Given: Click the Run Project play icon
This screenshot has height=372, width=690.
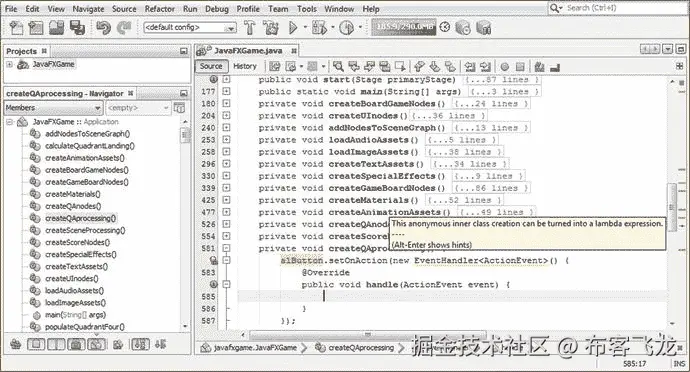Looking at the screenshot, I should pyautogui.click(x=293, y=28).
